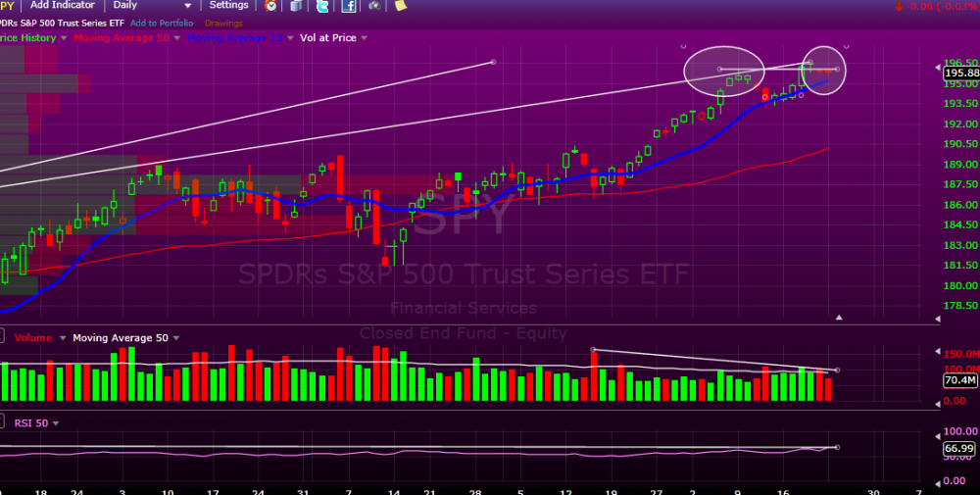Click the 30 date axis label

[873, 492]
